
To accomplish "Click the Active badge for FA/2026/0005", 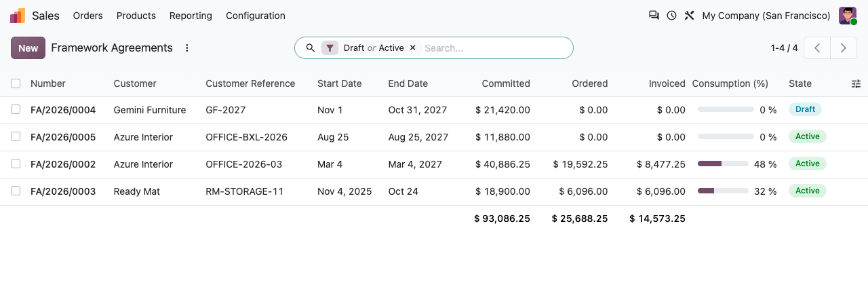I will 808,136.
